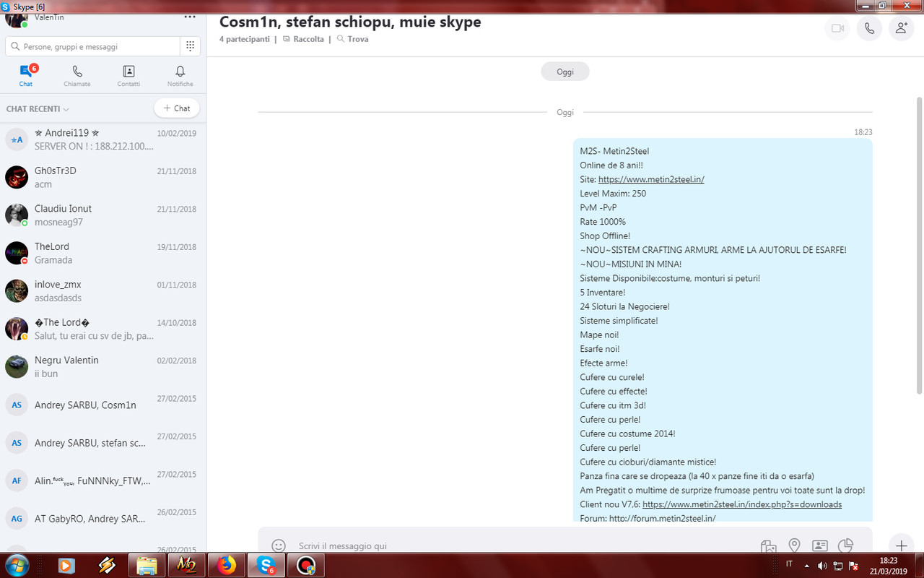The height and width of the screenshot is (578, 924).
Task: Open the volume control in system tray
Action: tap(823, 566)
